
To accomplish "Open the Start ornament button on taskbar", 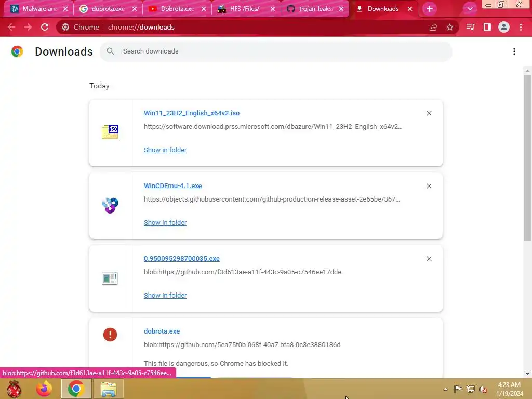I will point(14,389).
